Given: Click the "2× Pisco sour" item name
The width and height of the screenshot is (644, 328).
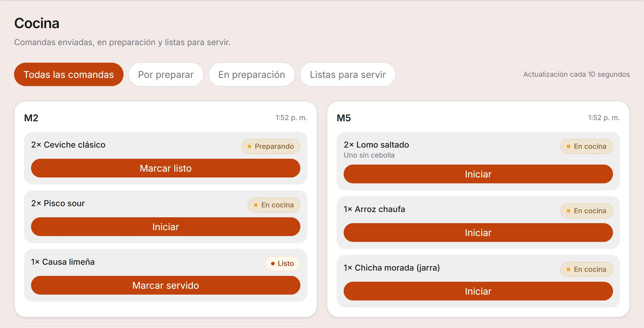Looking at the screenshot, I should 58,203.
